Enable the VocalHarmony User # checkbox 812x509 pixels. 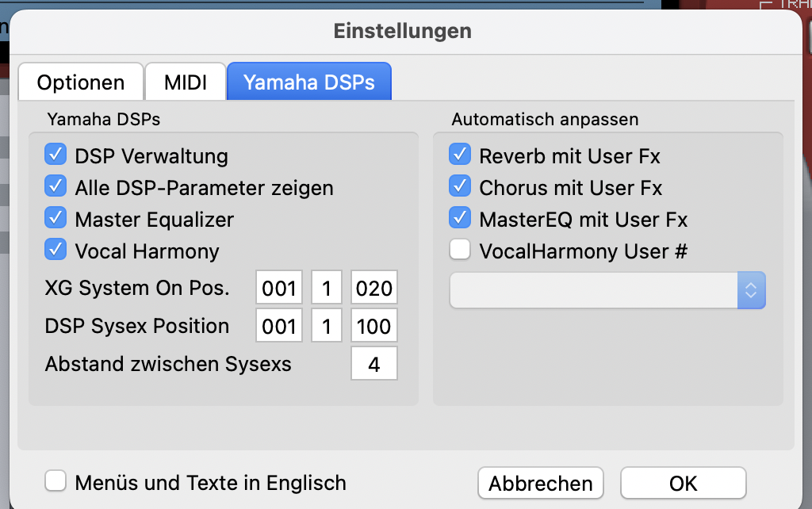(x=460, y=251)
